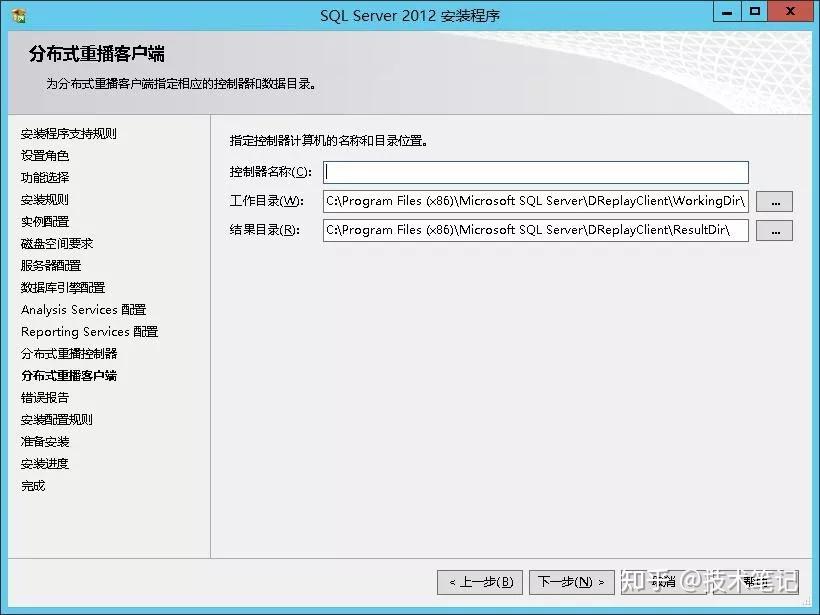Open Analysis Services 配置 step
Screen dimensions: 820x615
(82, 309)
